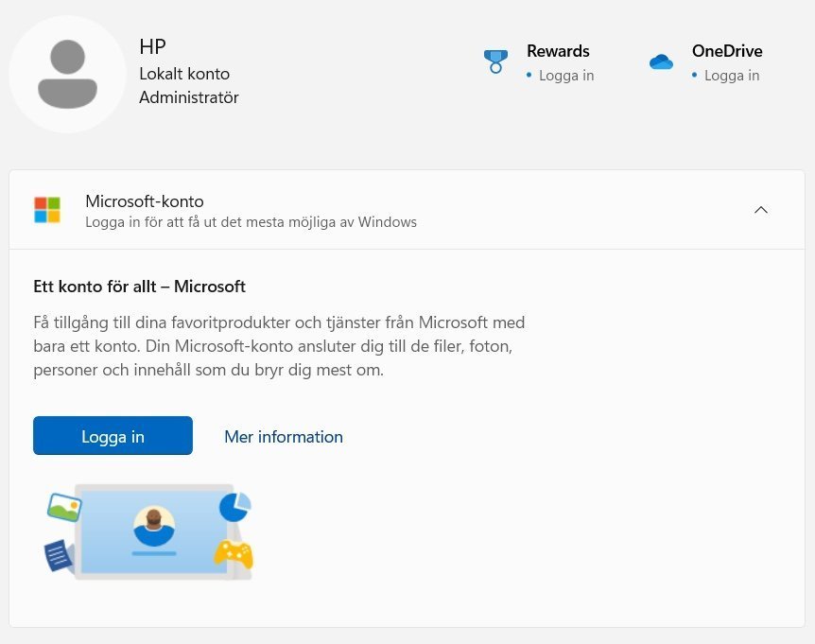Click the HP account name
The image size is (815, 644).
coord(152,47)
